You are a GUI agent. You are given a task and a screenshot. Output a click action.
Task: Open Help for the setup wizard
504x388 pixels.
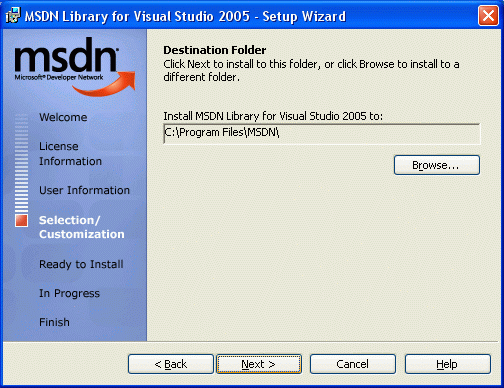click(x=448, y=364)
